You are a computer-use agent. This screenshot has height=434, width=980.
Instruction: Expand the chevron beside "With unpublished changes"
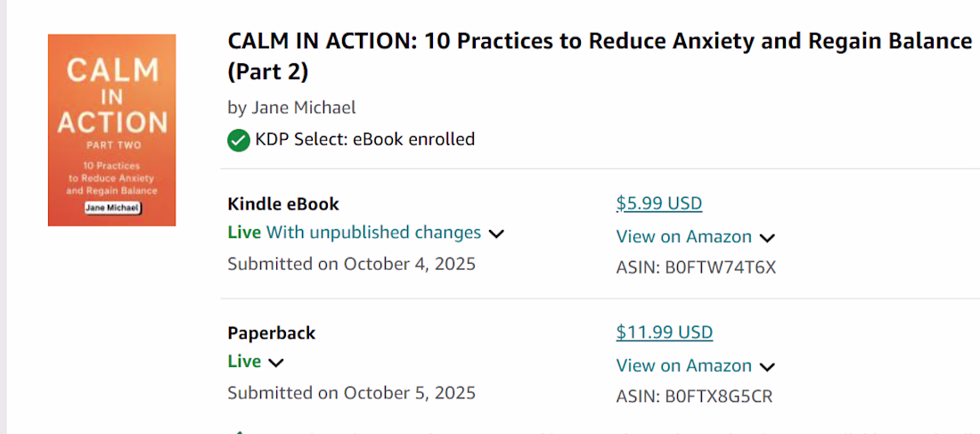click(496, 234)
